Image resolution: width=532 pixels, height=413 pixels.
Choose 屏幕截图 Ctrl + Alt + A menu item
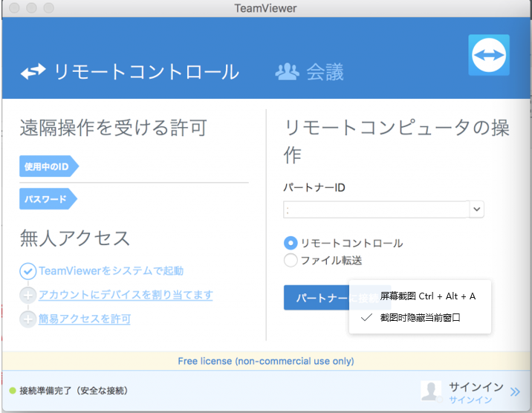[x=420, y=296]
